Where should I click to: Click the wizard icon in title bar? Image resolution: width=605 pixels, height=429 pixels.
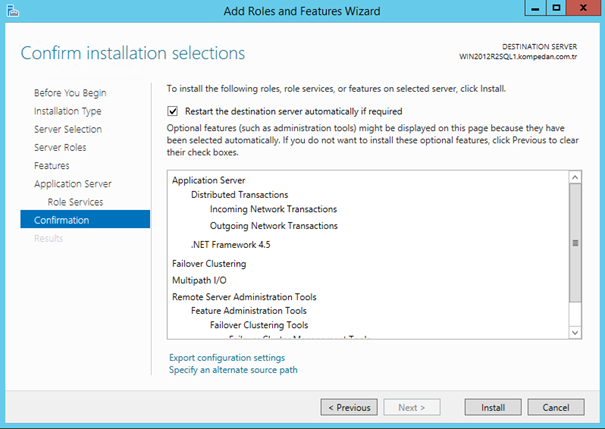(12, 9)
